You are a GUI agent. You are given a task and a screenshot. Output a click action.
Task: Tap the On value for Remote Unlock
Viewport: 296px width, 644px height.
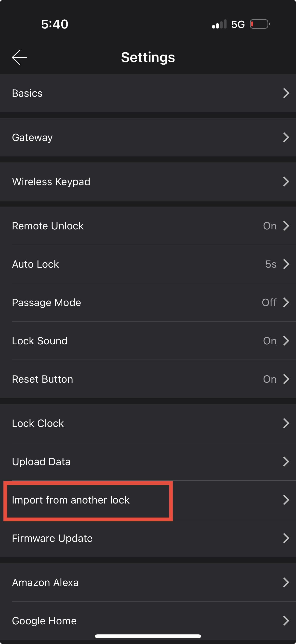pyautogui.click(x=269, y=226)
